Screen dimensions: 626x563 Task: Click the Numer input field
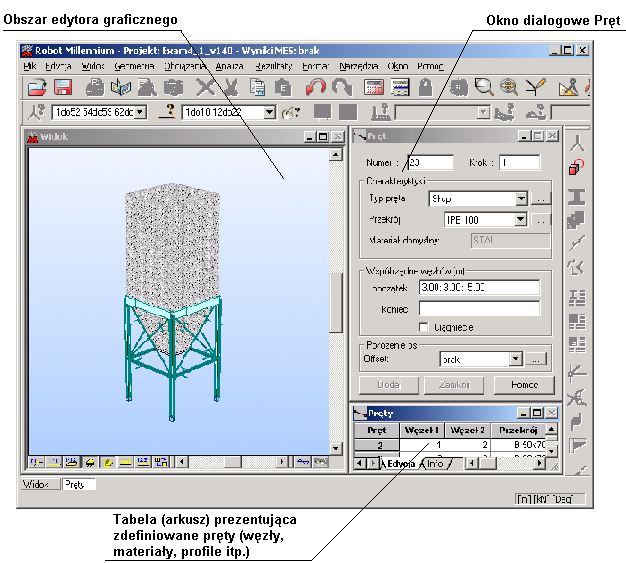pos(430,162)
